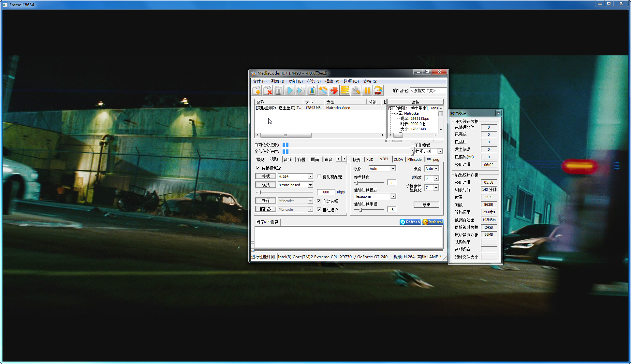Switch to the CUDA tab
Image resolution: width=631 pixels, height=364 pixels.
[398, 160]
